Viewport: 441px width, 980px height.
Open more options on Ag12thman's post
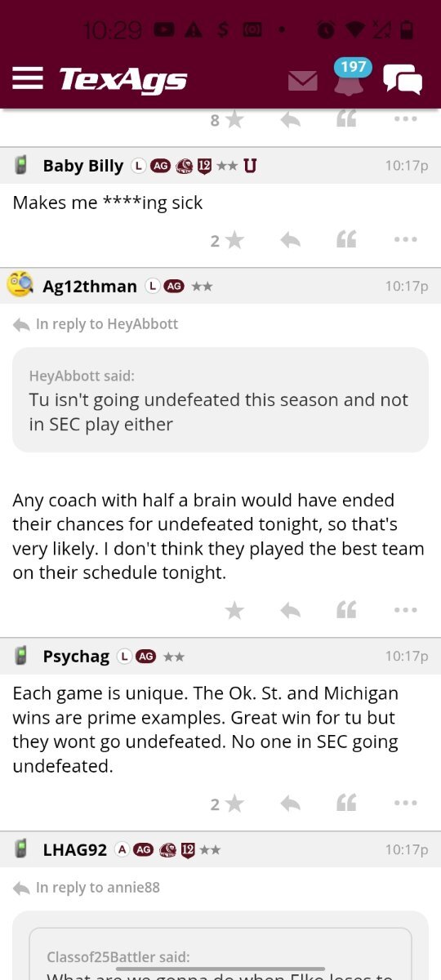(405, 610)
